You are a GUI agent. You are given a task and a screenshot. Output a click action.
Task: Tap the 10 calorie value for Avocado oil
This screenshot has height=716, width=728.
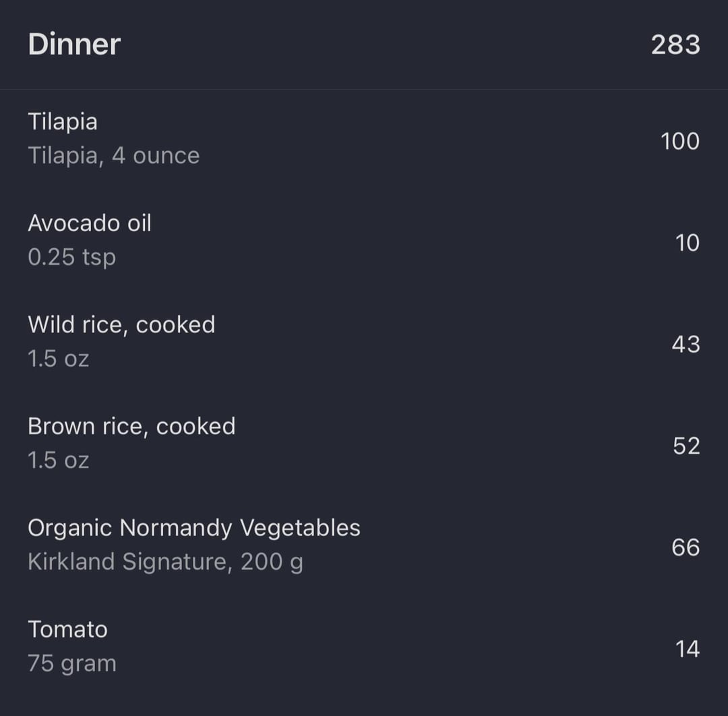[x=687, y=243]
